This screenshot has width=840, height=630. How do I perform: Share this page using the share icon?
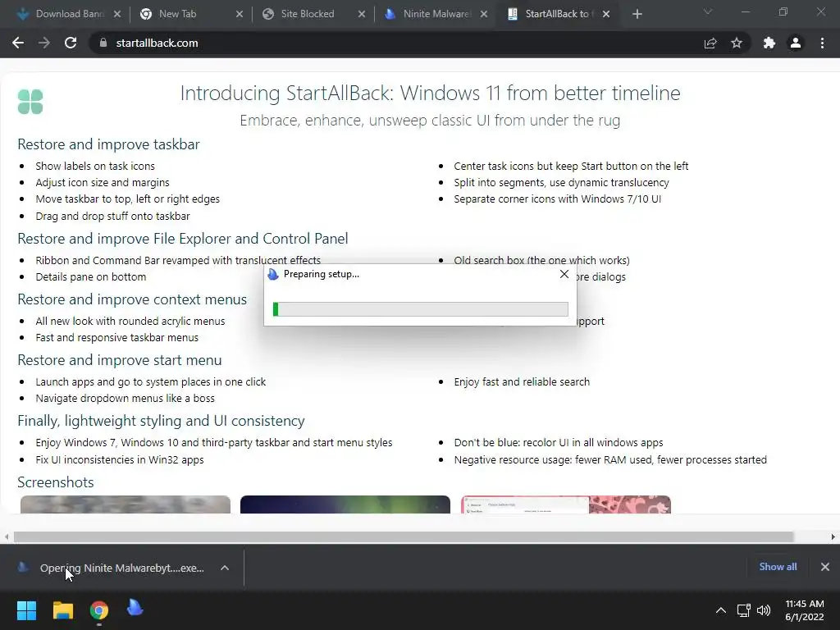point(710,43)
